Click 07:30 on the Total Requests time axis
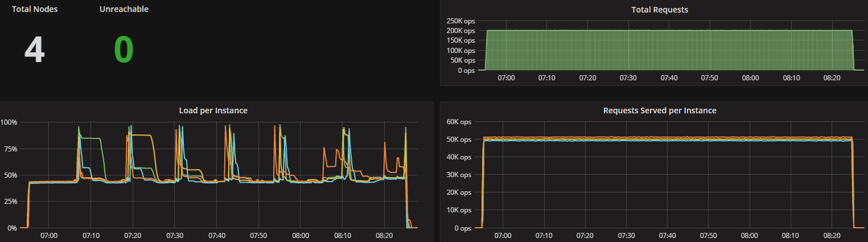Image resolution: width=868 pixels, height=242 pixels. pos(628,77)
